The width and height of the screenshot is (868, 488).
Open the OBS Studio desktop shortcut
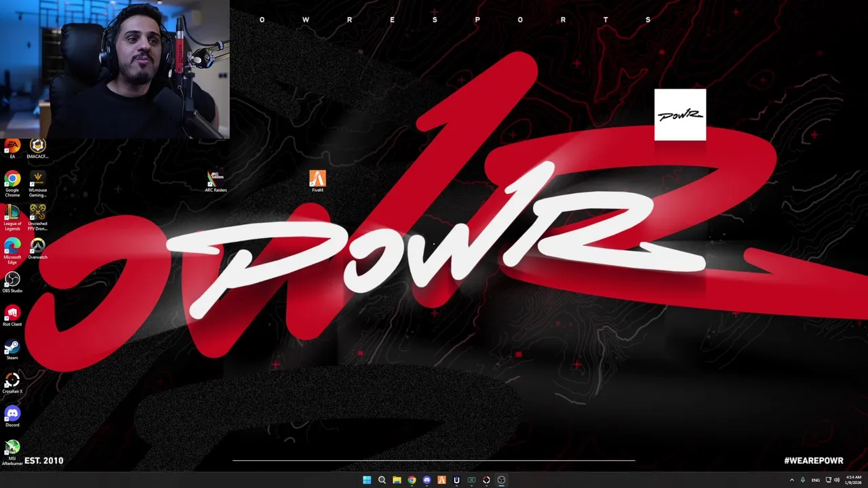coord(12,283)
